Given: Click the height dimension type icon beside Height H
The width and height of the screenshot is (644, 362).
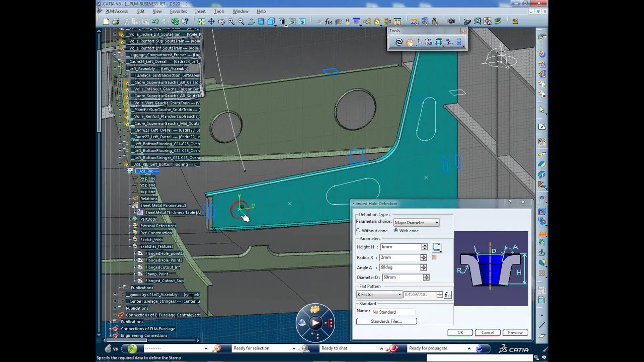Looking at the screenshot, I should [437, 247].
